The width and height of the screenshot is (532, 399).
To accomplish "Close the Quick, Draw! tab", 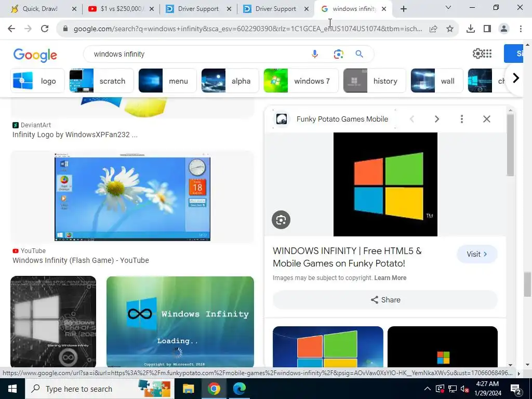I will pos(74,9).
